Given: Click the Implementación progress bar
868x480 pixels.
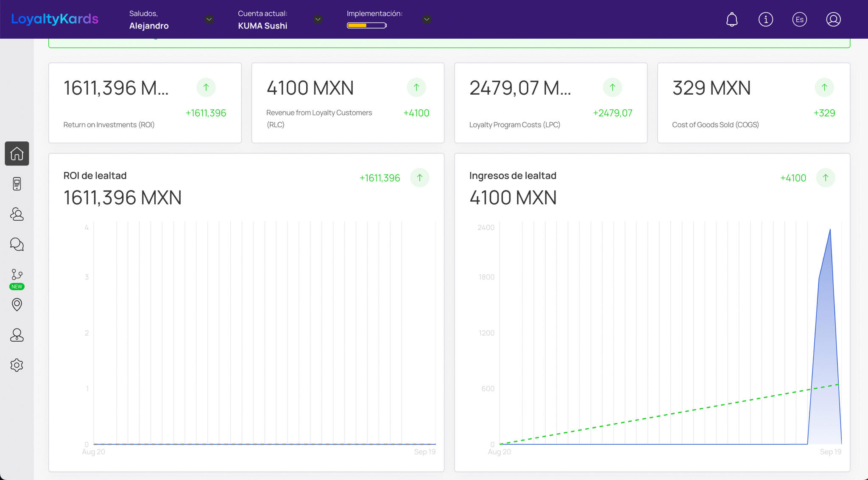Looking at the screenshot, I should pyautogui.click(x=366, y=25).
